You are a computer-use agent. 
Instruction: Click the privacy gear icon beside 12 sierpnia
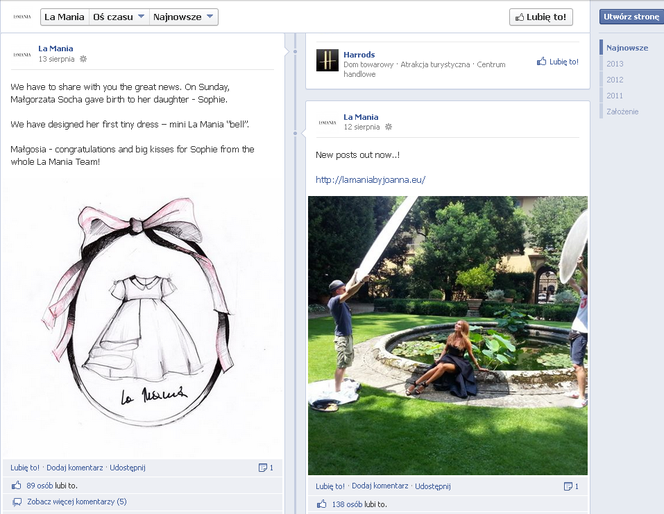pyautogui.click(x=388, y=127)
